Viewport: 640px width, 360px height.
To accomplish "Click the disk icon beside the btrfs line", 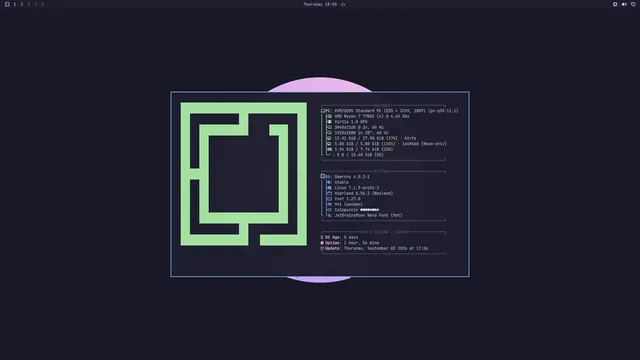I will (329, 138).
